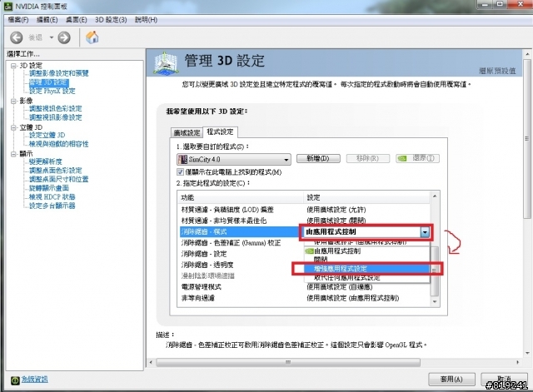The image size is (533, 392).
Task: Collapse the 顯示 tree node
Action: 13,154
